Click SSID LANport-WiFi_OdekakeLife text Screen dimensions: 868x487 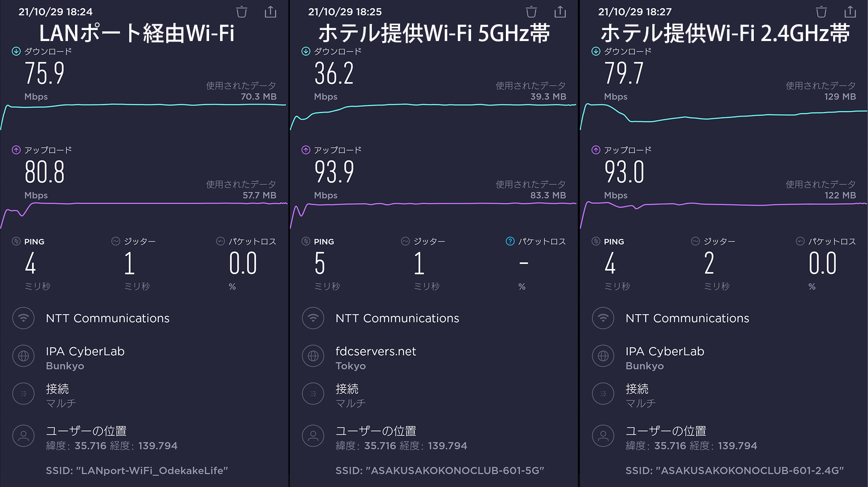137,471
